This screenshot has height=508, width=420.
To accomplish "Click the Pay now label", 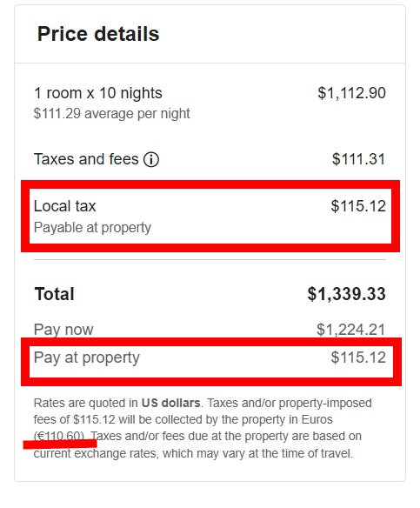I will pos(63,330).
